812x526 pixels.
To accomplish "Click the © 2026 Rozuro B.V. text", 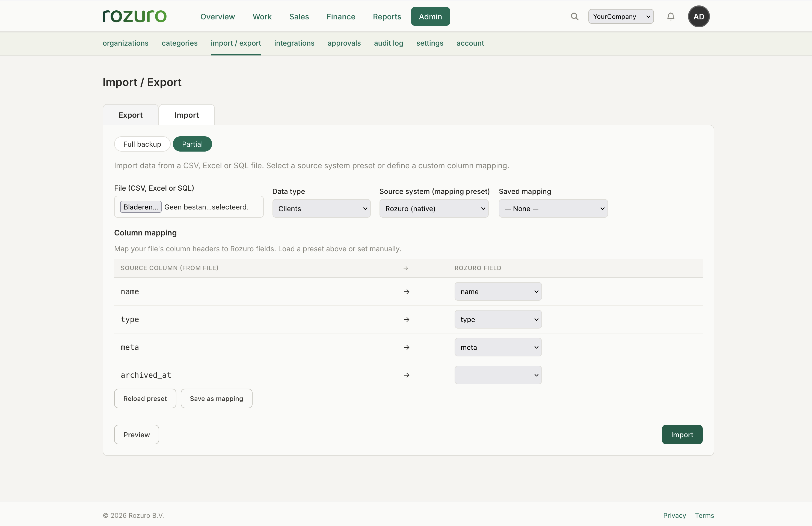I will [x=134, y=515].
